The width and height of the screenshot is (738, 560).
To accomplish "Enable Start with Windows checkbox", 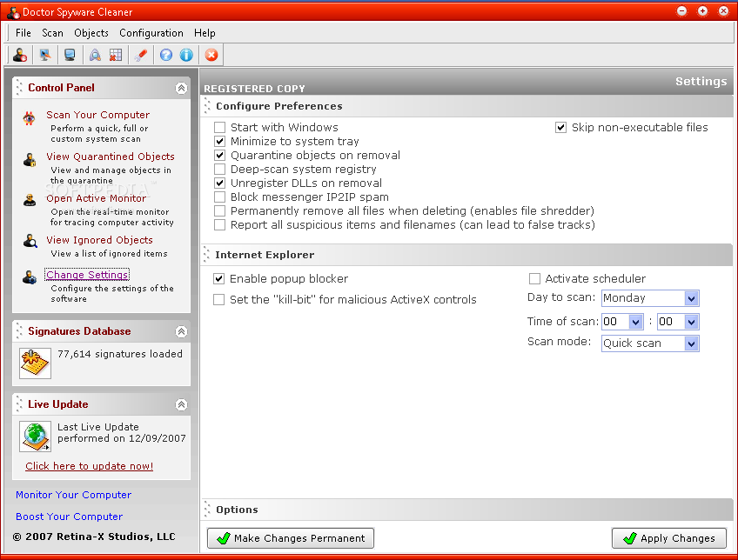I will pyautogui.click(x=219, y=128).
